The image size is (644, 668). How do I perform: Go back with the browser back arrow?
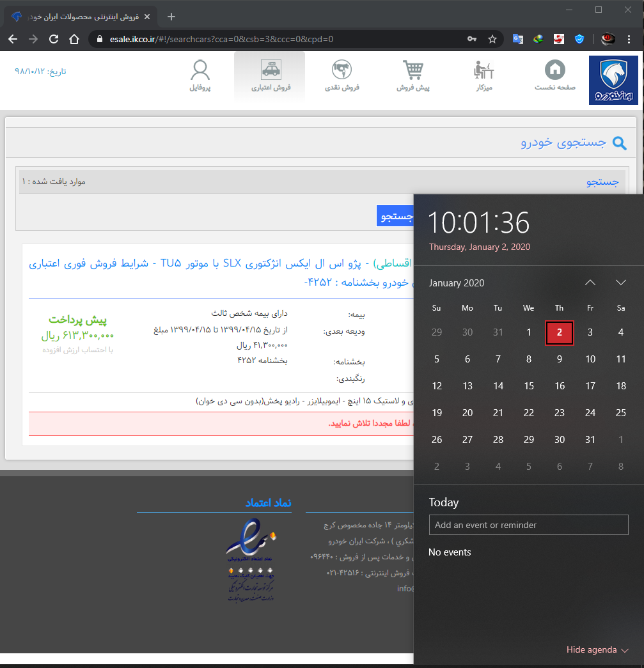tap(13, 39)
